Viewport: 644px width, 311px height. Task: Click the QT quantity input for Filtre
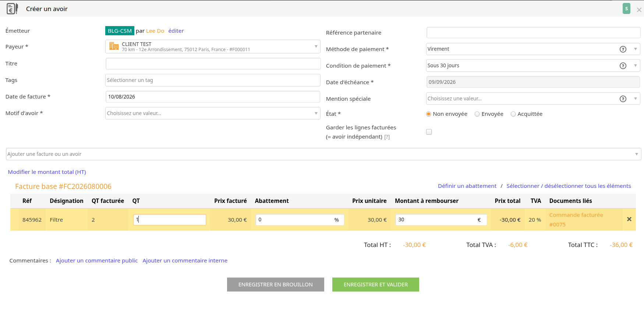point(170,220)
